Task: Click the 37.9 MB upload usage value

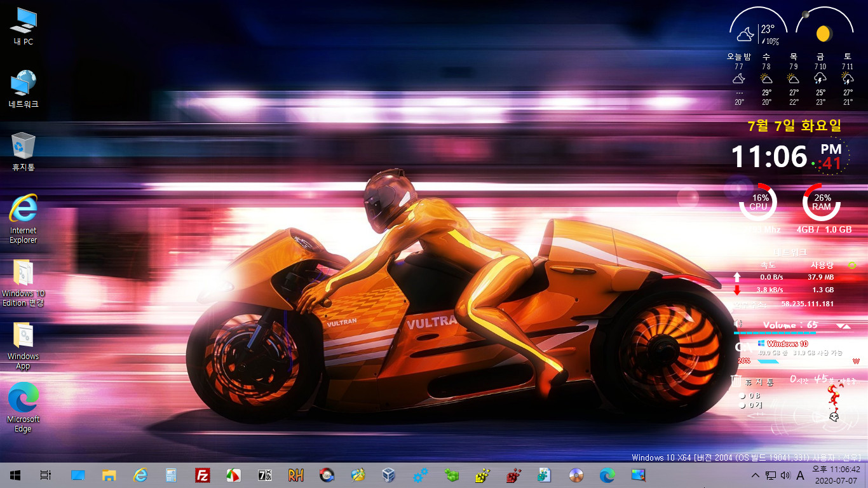Action: click(x=820, y=277)
